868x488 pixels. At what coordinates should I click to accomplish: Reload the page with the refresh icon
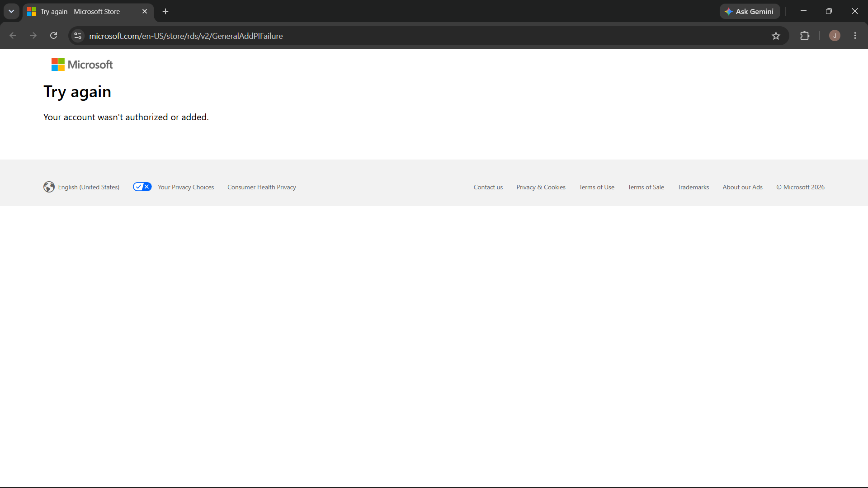coord(53,36)
